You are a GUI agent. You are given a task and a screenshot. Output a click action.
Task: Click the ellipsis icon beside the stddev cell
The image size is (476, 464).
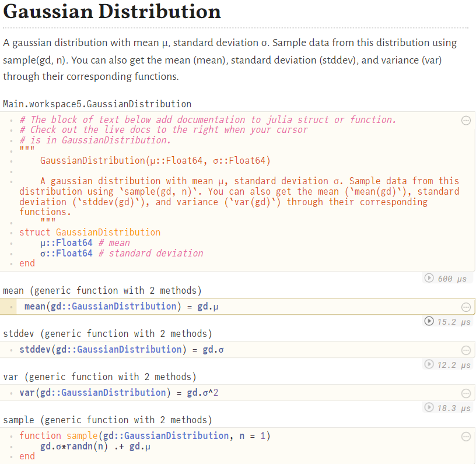[466, 350]
